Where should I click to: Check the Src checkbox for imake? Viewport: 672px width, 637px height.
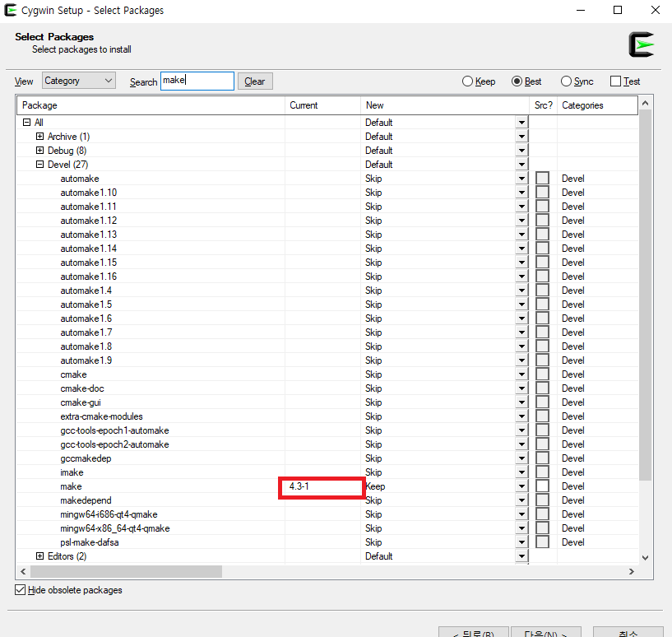543,472
